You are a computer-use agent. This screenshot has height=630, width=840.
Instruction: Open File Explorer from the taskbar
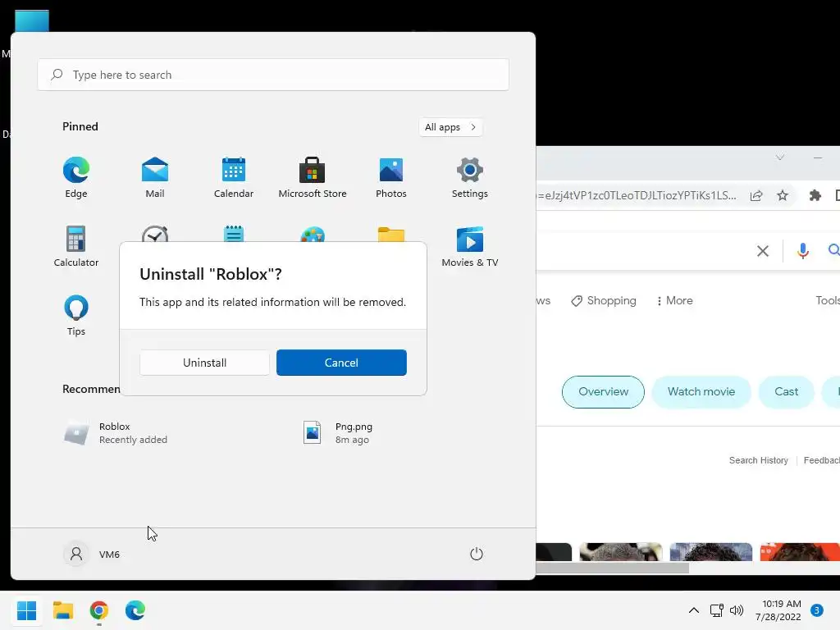[x=63, y=610]
